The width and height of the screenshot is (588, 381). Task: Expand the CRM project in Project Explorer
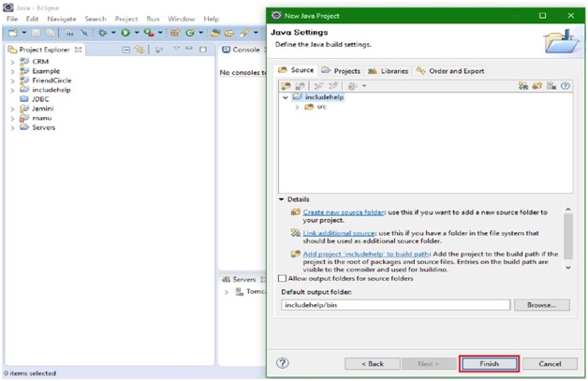coord(12,62)
